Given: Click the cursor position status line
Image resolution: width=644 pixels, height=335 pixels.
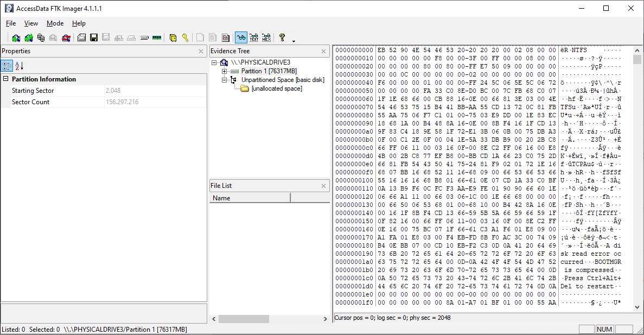Looking at the screenshot, I should (393, 318).
